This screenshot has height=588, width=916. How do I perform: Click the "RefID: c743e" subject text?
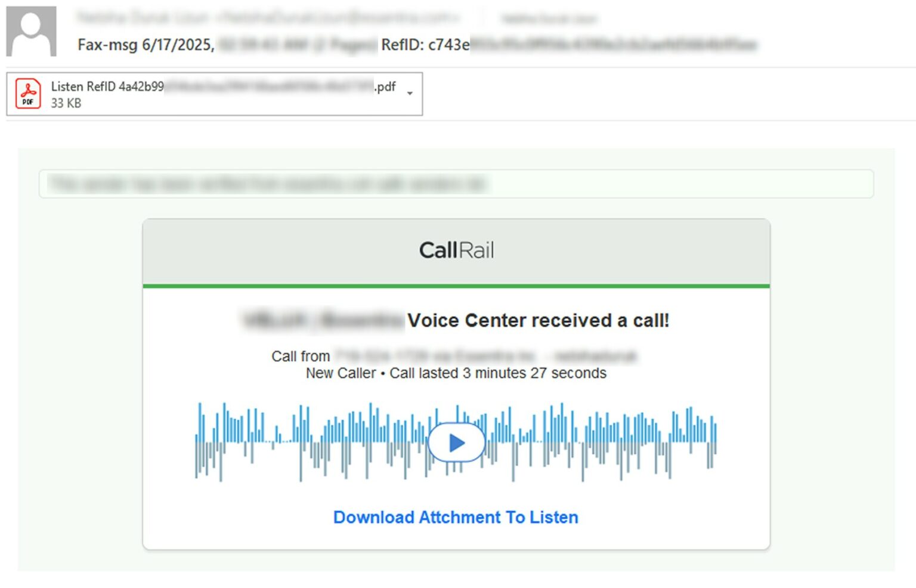[x=425, y=45]
